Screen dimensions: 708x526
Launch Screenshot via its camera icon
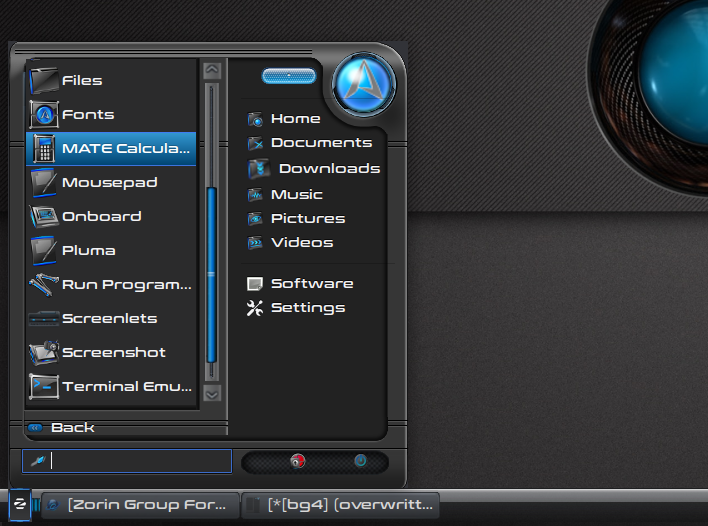point(43,352)
